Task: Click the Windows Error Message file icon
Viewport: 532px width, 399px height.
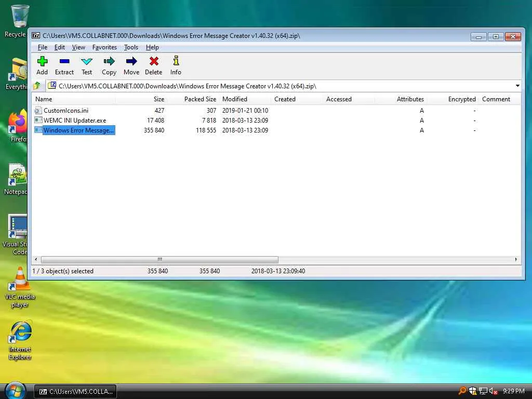Action: click(x=38, y=130)
